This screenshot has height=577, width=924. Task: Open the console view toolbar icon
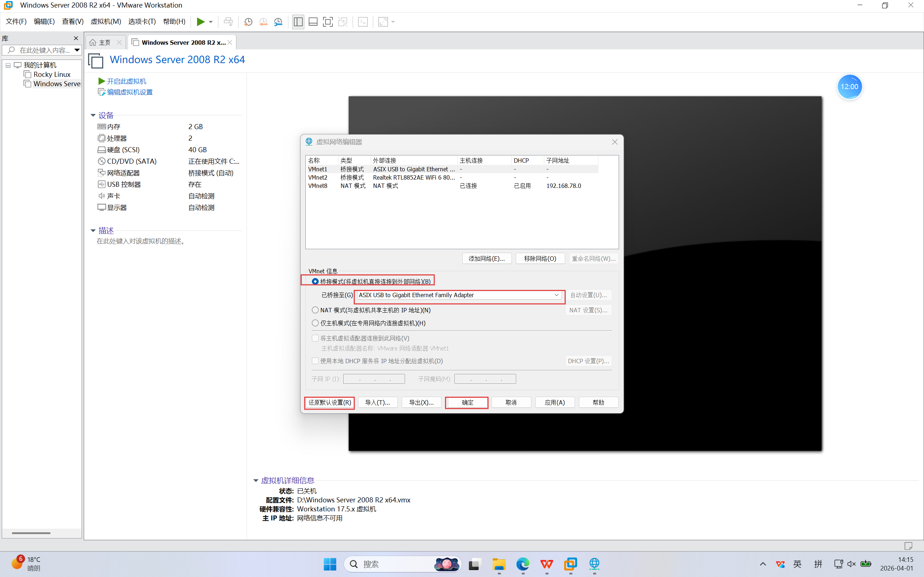coord(363,22)
